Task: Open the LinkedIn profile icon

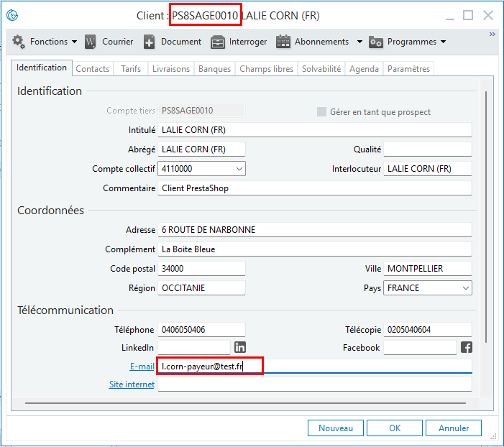Action: pos(240,348)
